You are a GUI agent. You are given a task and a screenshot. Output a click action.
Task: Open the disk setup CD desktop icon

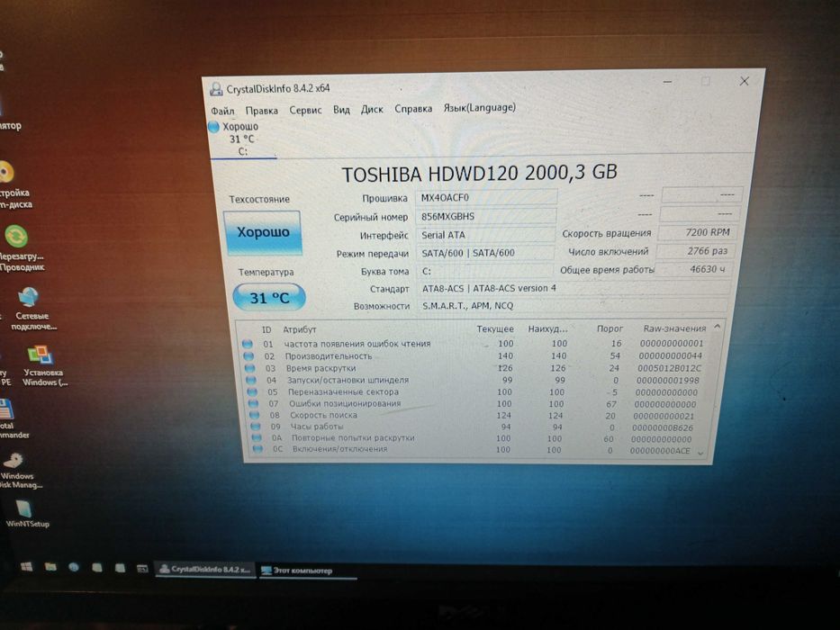pyautogui.click(x=12, y=184)
